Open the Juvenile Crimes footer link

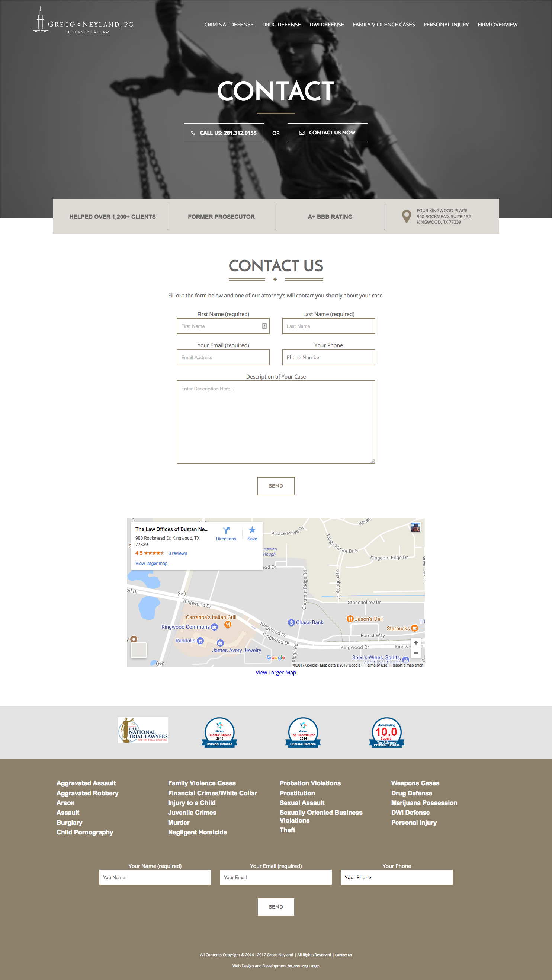point(192,813)
